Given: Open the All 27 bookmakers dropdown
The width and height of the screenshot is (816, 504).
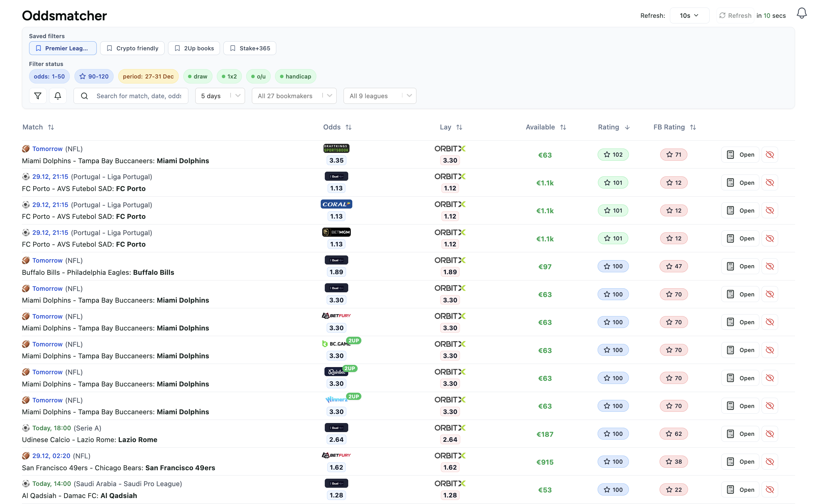Looking at the screenshot, I should [x=294, y=96].
